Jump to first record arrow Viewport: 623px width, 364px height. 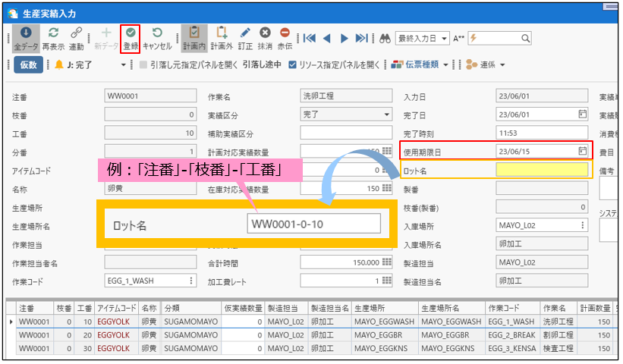(310, 38)
